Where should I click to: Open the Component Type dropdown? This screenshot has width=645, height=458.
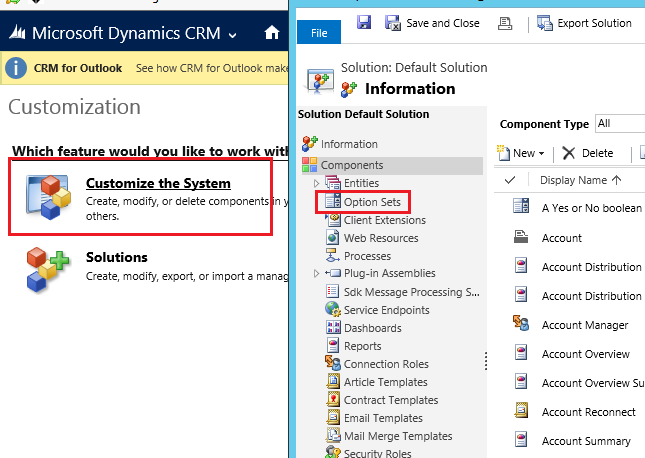click(x=618, y=124)
